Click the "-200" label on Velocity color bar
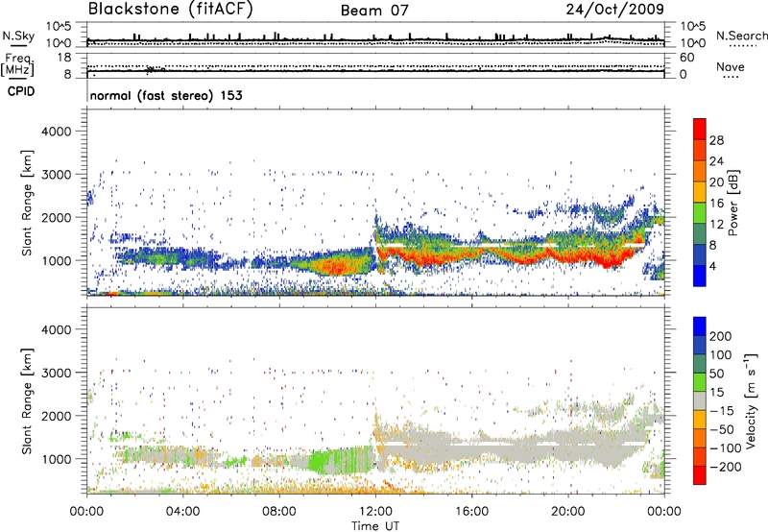The width and height of the screenshot is (768, 532). point(725,467)
